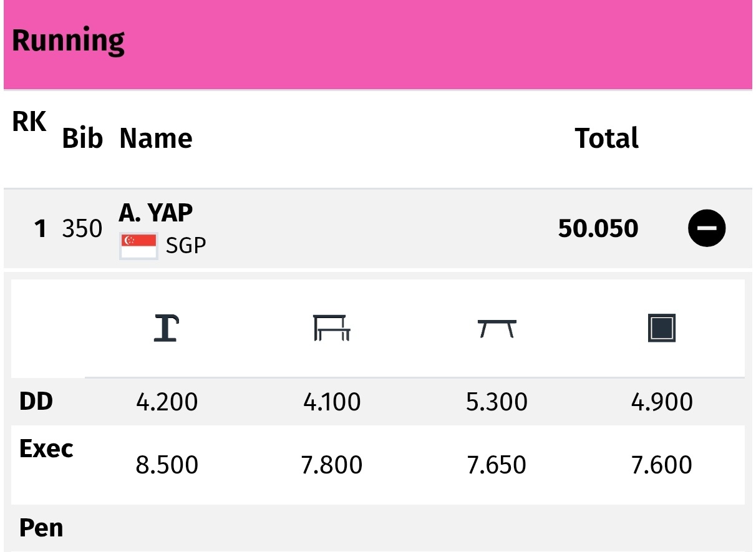756x552 pixels.
Task: Click bib number 350
Action: coord(82,229)
